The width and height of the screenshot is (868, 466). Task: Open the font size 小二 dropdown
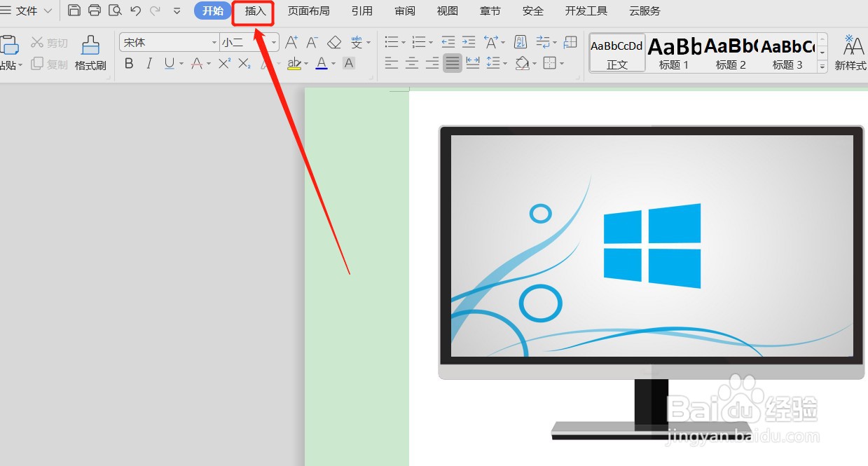[x=274, y=43]
